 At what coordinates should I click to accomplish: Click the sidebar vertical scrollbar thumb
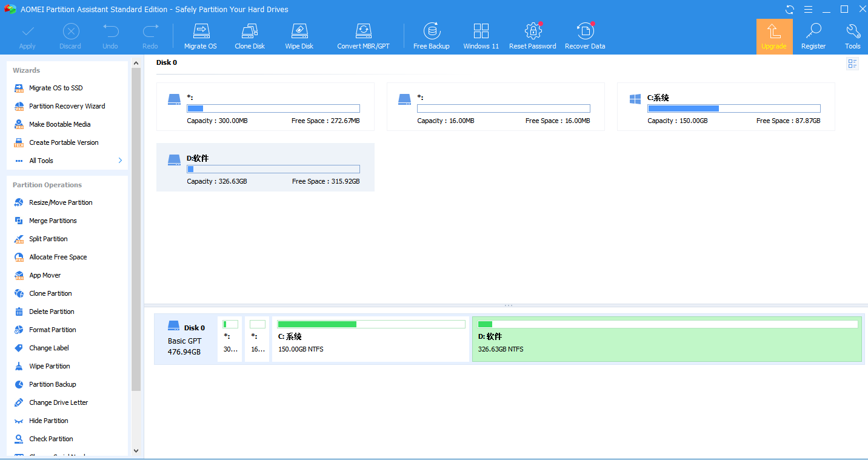[x=136, y=229]
